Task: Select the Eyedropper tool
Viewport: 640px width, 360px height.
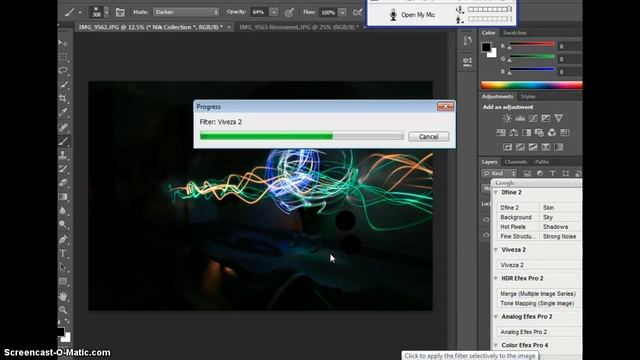Action: [63, 111]
